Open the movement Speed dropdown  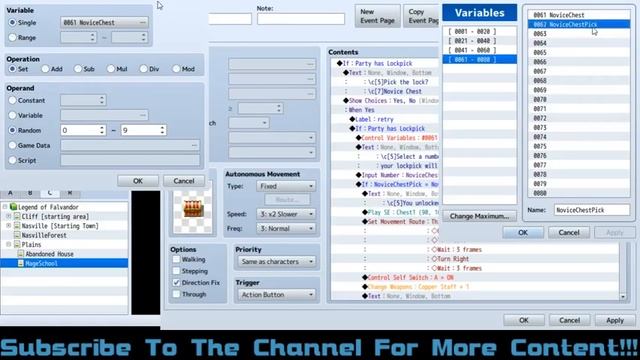click(x=286, y=214)
